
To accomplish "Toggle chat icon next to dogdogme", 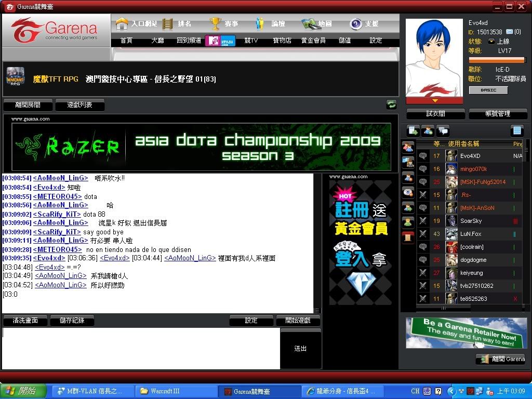I will (423, 260).
